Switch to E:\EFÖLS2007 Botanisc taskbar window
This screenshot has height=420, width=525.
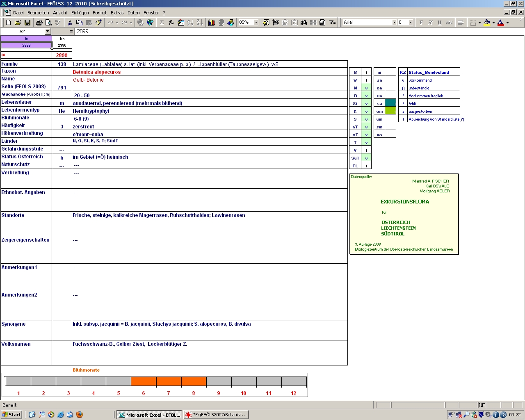pyautogui.click(x=216, y=415)
